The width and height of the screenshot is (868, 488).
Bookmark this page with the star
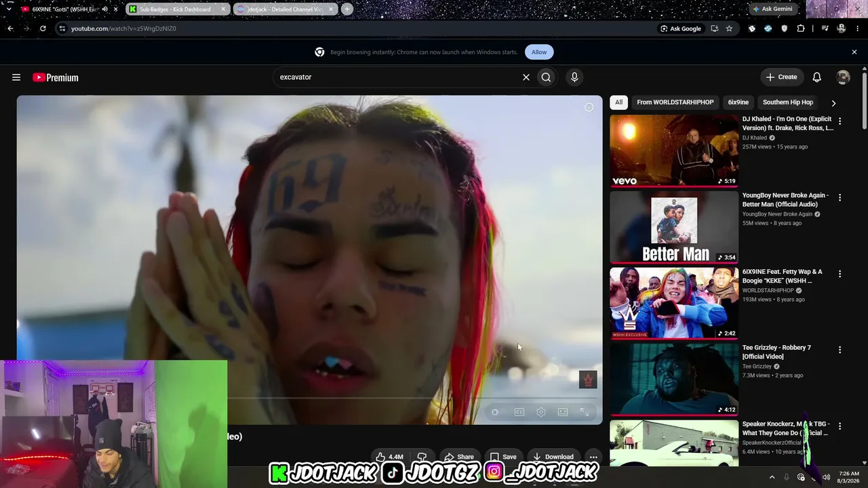(729, 28)
